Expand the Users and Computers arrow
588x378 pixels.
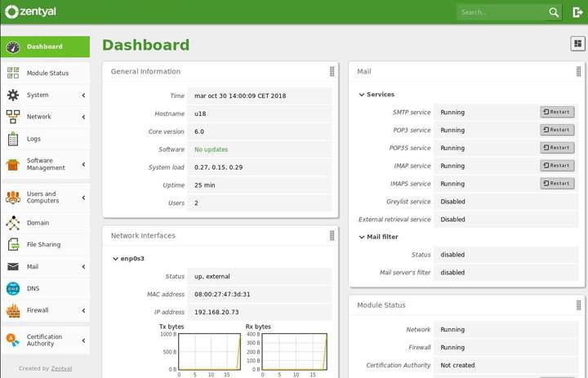[x=83, y=198]
